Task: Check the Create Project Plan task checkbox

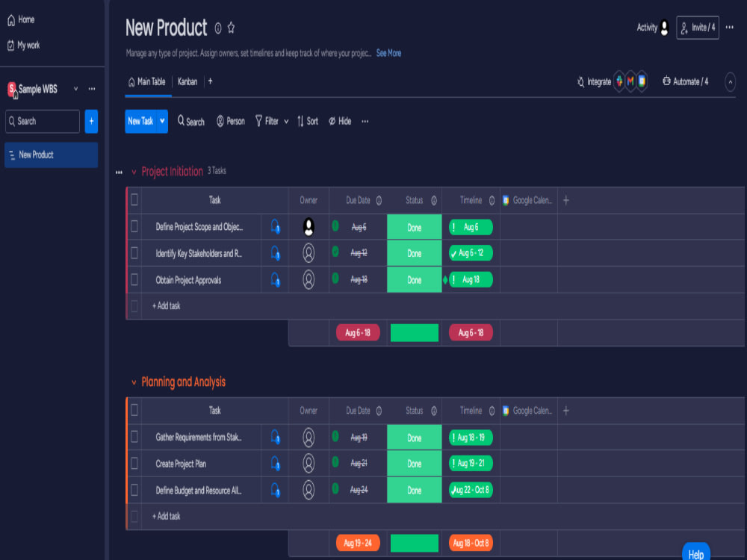Action: pyautogui.click(x=135, y=464)
